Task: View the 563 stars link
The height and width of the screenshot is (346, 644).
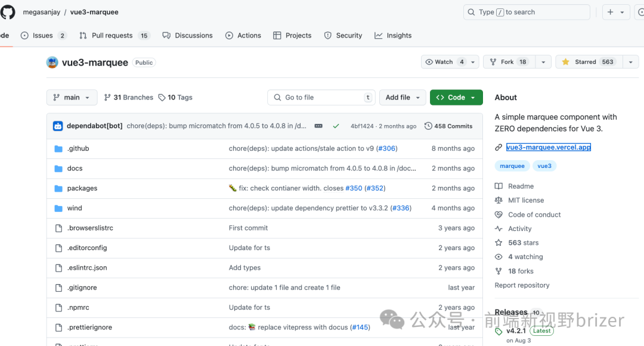Action: [516, 243]
